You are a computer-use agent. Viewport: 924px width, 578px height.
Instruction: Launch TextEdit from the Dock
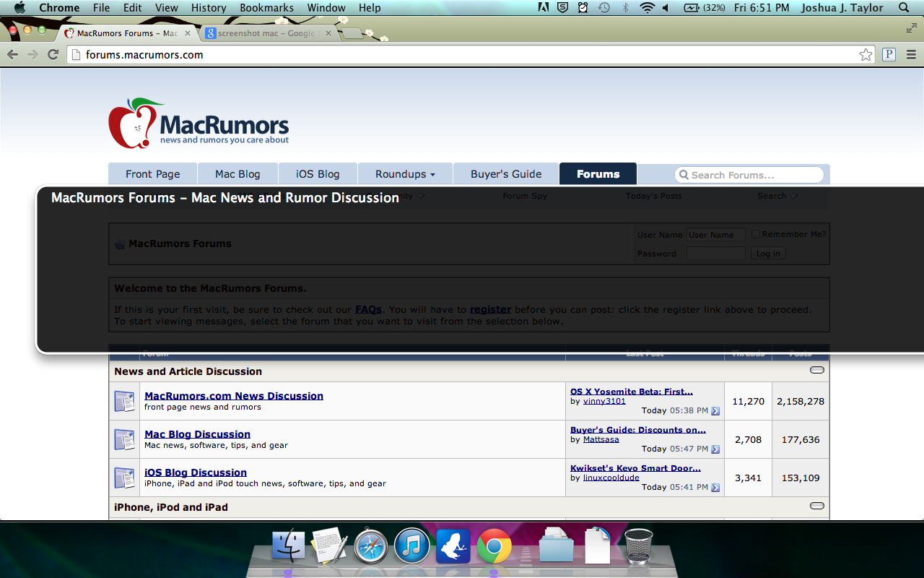pos(329,545)
